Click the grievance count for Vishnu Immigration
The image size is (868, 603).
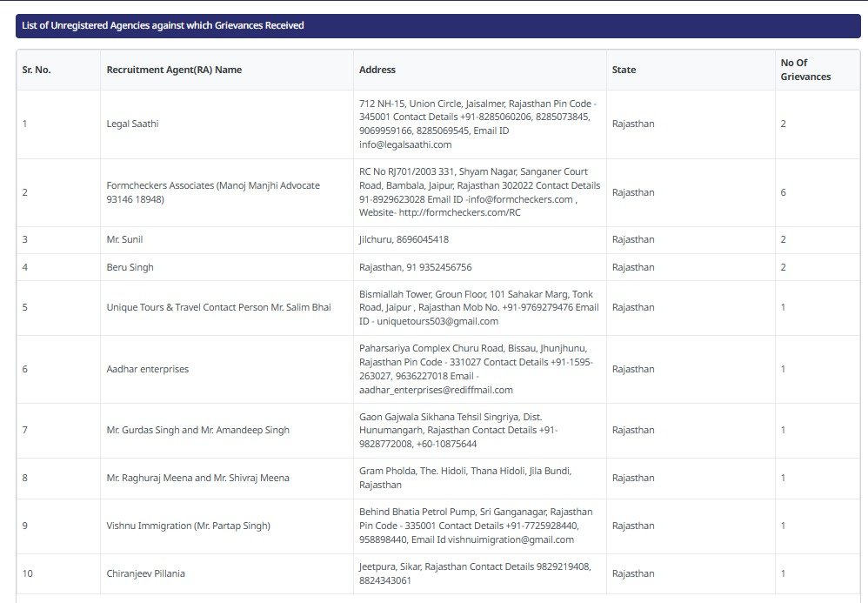coord(784,526)
